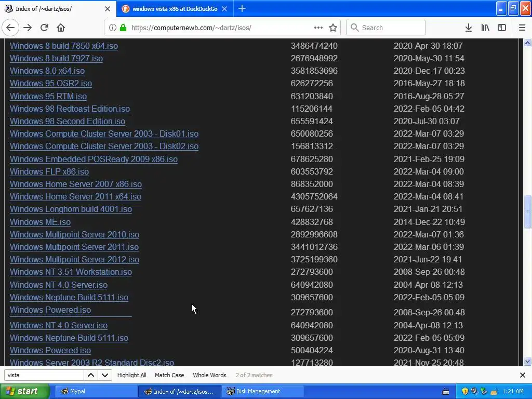Open the Library bookshelf icon
This screenshot has height=399, width=532.
point(485,28)
